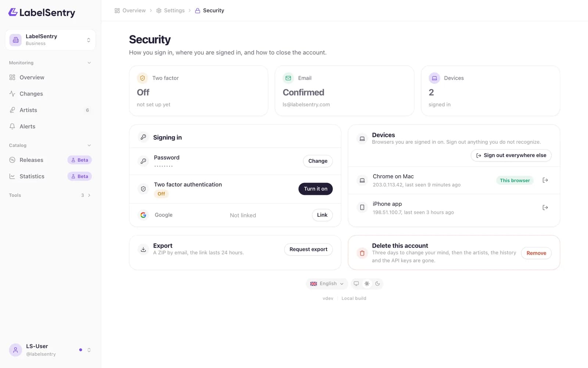Switch to light theme sun icon
Screen dimensions: 588x368
367,284
